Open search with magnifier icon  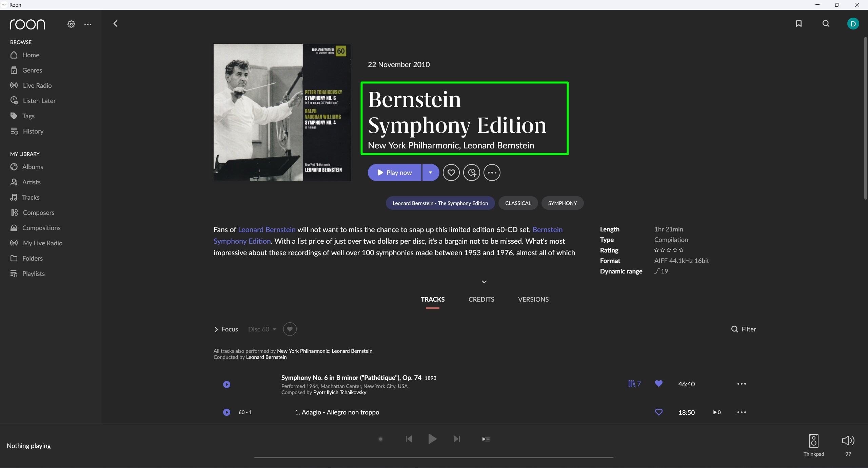click(826, 23)
